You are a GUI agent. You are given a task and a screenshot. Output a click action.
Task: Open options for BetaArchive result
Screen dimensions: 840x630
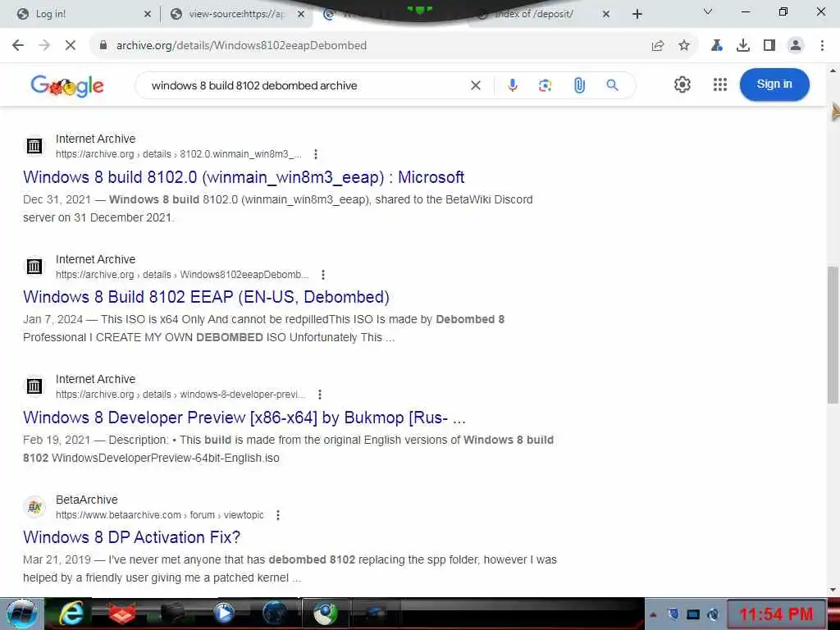coord(277,515)
